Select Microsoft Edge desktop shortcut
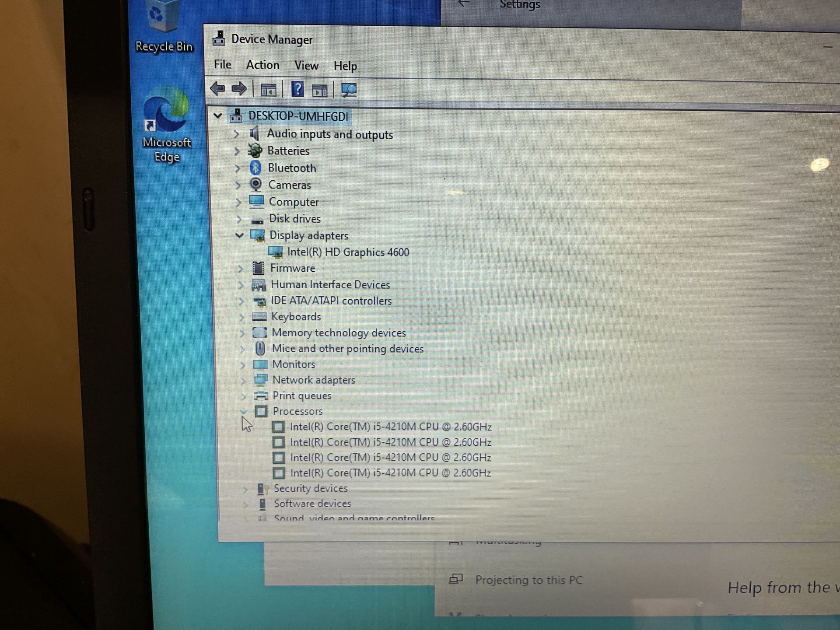The height and width of the screenshot is (630, 840). pos(167,125)
